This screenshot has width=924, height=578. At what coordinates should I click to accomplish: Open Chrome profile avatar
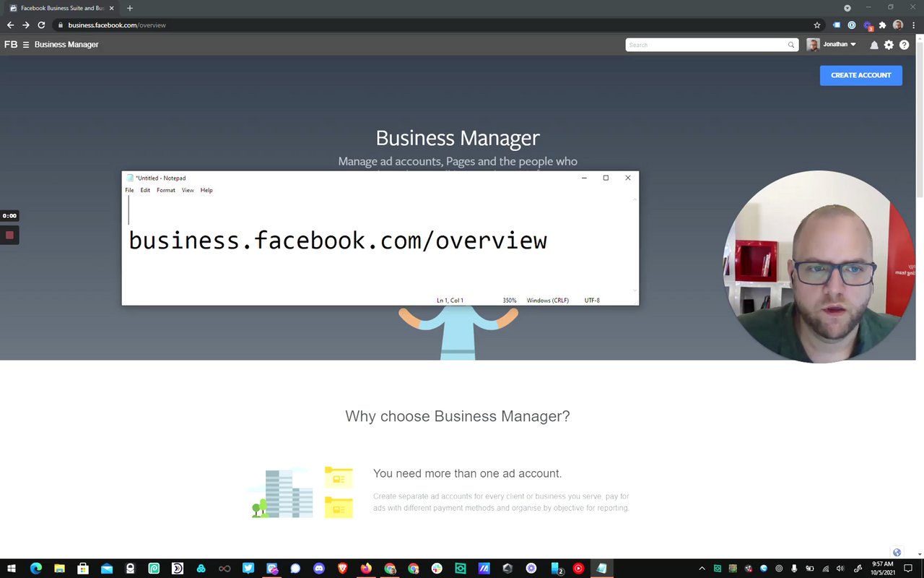click(x=898, y=25)
